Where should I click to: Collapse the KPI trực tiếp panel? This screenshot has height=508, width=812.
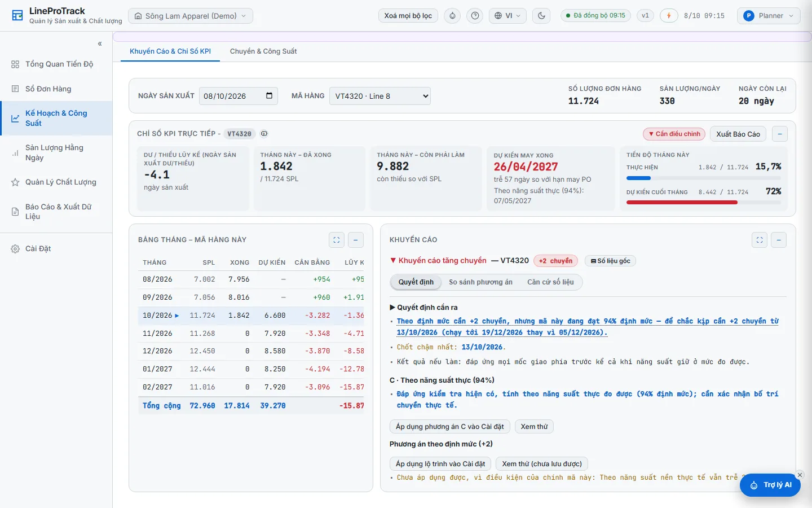click(x=780, y=134)
